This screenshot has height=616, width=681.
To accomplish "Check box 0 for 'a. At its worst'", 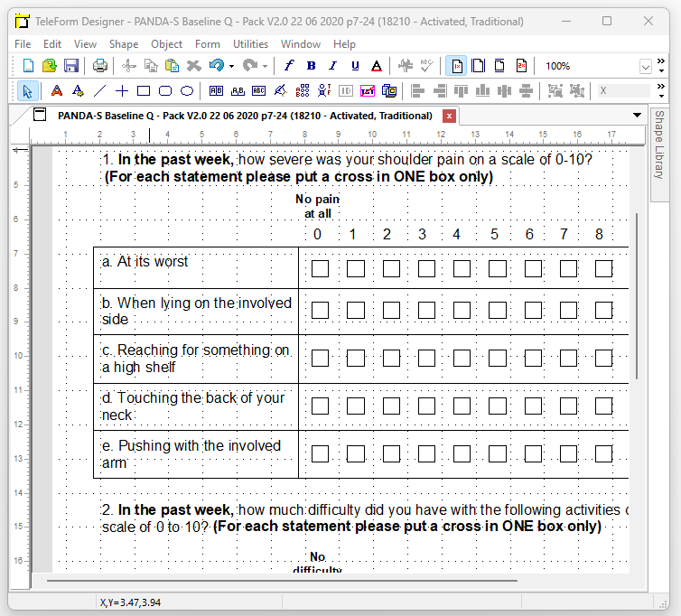I will click(320, 269).
